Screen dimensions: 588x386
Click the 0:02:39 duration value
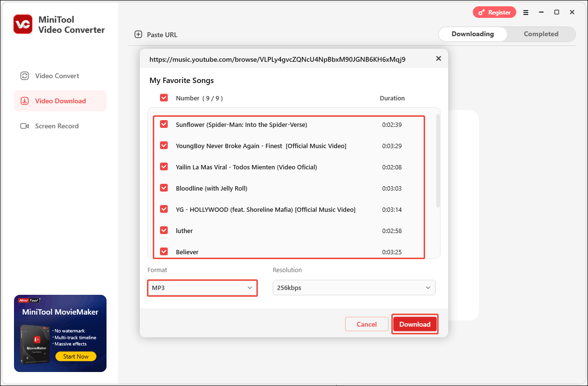tap(392, 124)
